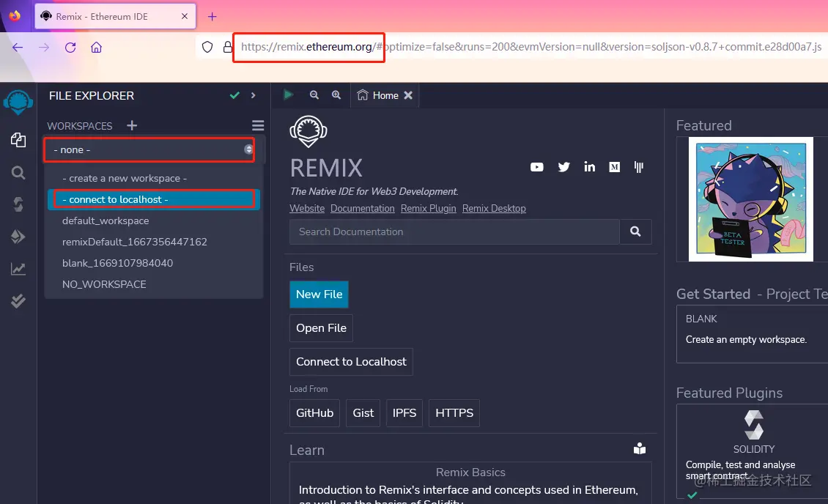Image resolution: width=828 pixels, height=504 pixels.
Task: Select connect to localhost option
Action: (154, 199)
